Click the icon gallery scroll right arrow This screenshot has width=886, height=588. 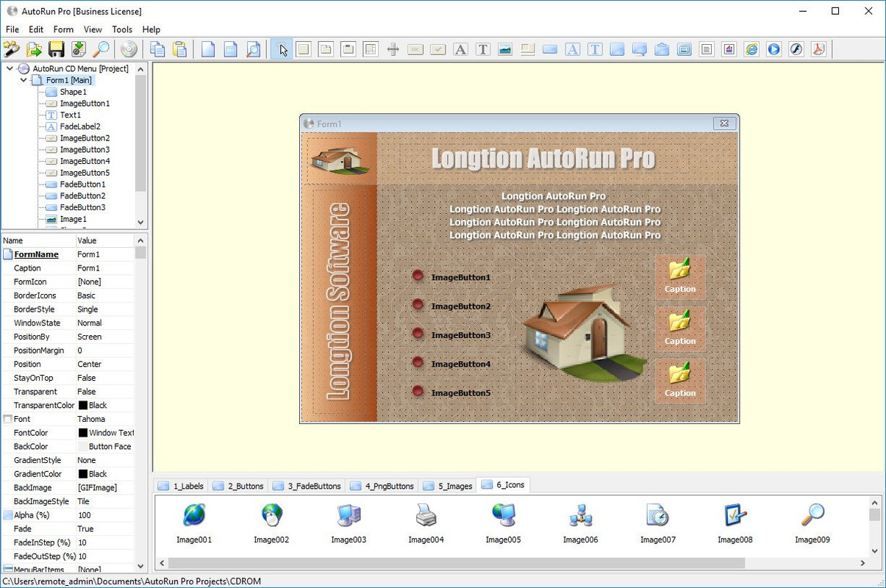click(x=863, y=564)
